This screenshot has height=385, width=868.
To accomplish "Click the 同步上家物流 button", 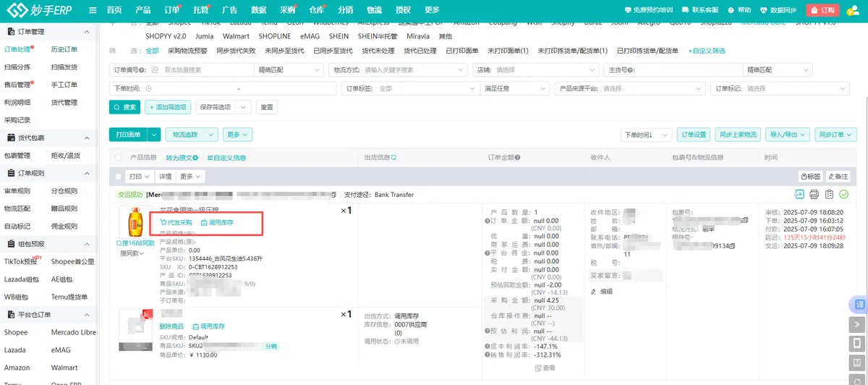I will 738,135.
